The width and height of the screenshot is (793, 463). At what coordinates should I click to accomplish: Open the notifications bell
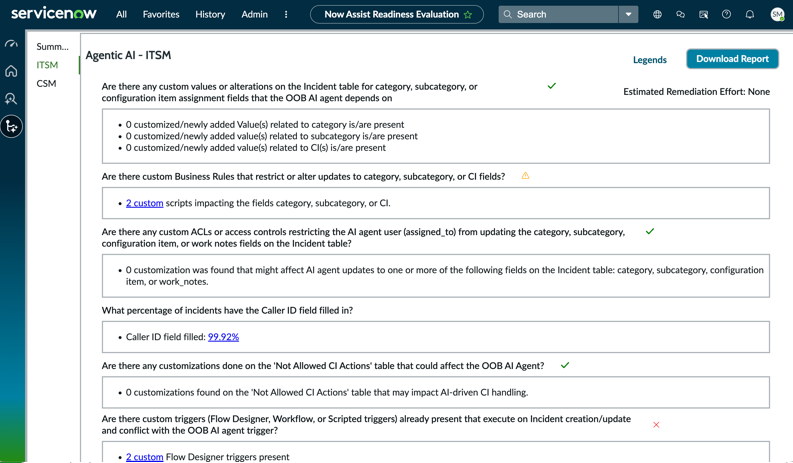click(750, 14)
